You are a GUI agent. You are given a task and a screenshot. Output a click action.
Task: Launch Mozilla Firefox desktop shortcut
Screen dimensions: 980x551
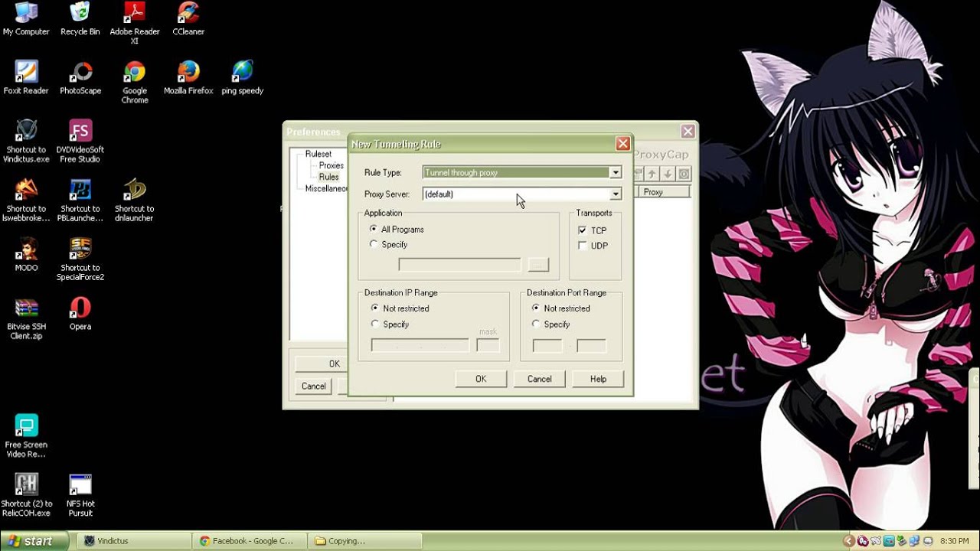[188, 78]
